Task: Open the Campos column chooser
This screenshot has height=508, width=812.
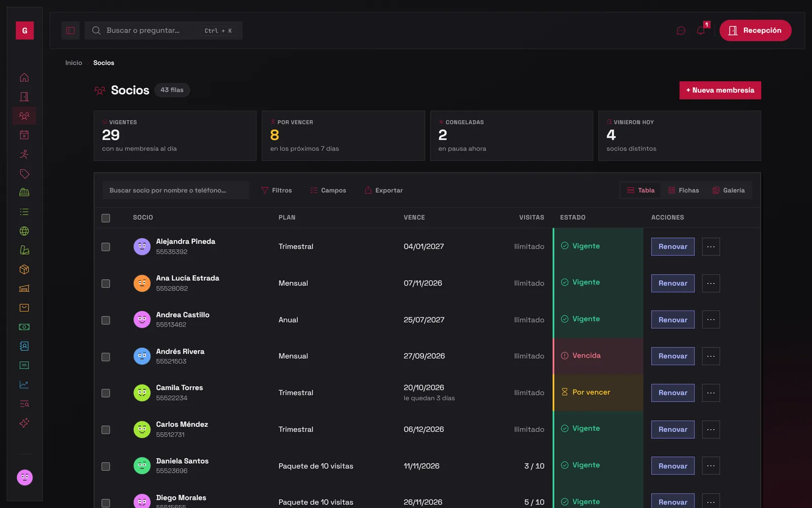Action: [x=328, y=190]
